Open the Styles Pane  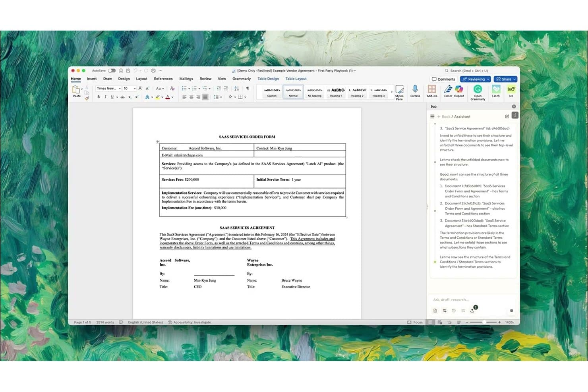[x=399, y=92]
